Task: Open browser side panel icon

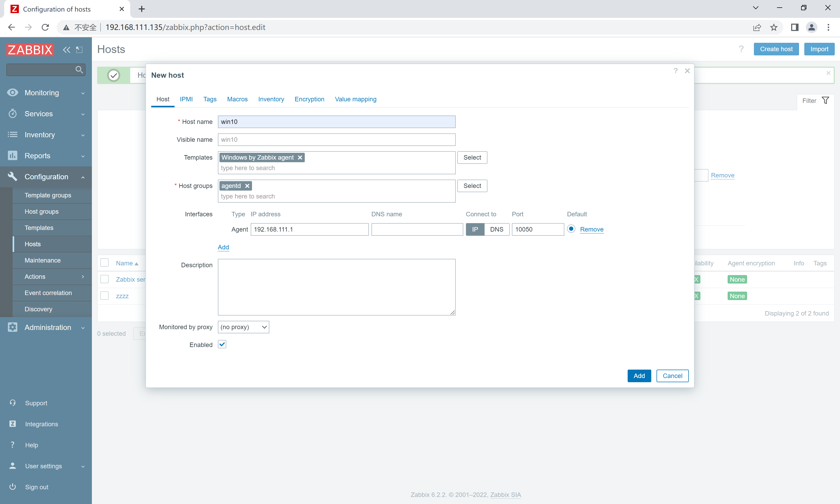Action: [795, 28]
